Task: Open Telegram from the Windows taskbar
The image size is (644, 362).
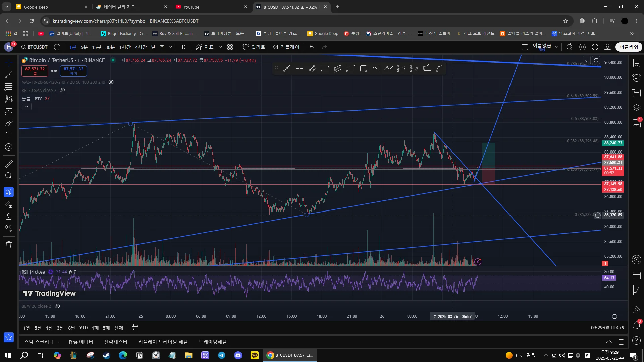Action: pos(222,355)
